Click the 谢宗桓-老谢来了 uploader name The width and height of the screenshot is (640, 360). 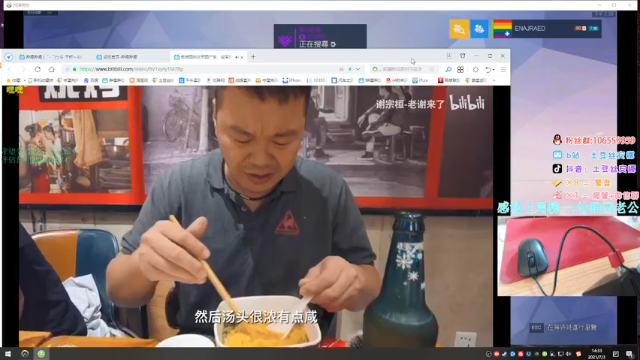tap(410, 104)
